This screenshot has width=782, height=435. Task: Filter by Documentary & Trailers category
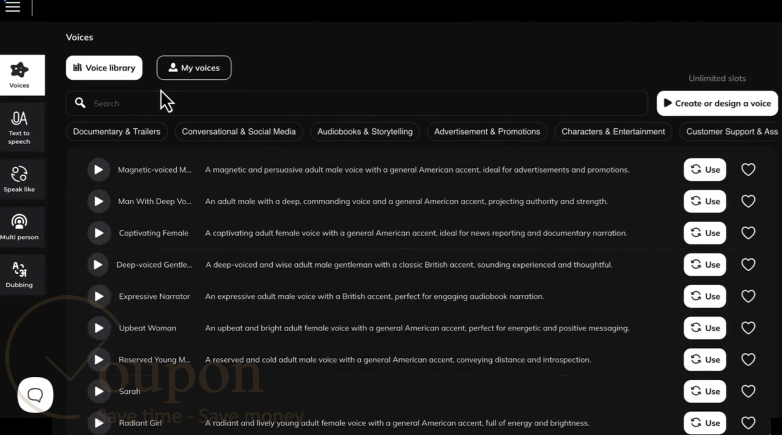click(x=117, y=132)
